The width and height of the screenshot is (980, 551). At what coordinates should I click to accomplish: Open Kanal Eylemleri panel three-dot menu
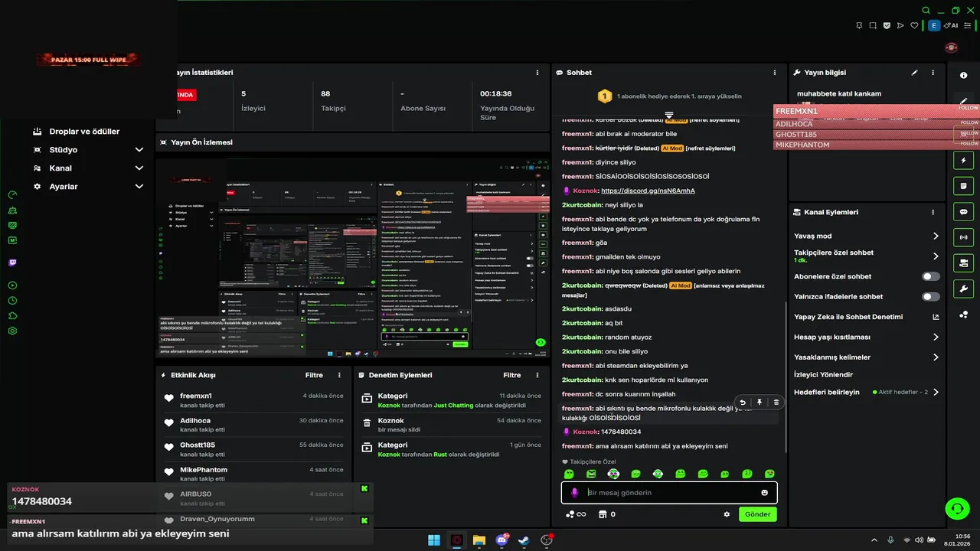[x=933, y=212]
